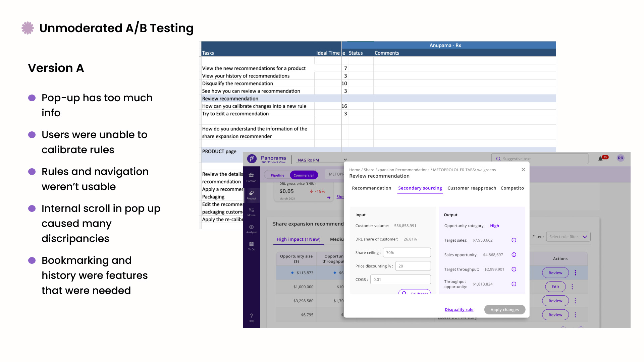Select the Commercial toggle option
Screen dimensions: 644x362
click(304, 175)
